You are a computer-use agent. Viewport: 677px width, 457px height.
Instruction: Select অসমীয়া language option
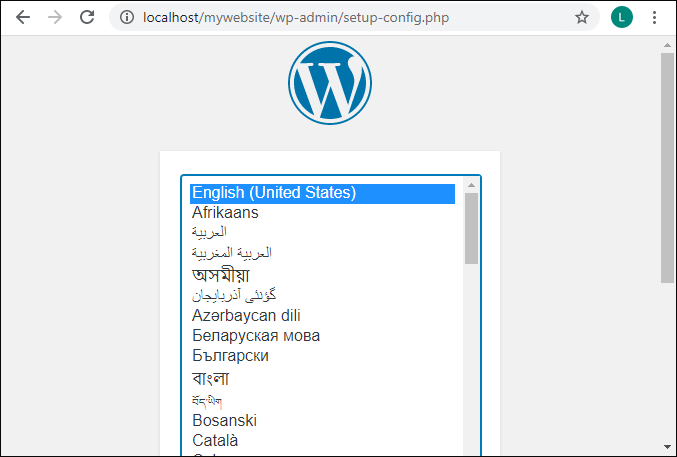pyautogui.click(x=323, y=275)
